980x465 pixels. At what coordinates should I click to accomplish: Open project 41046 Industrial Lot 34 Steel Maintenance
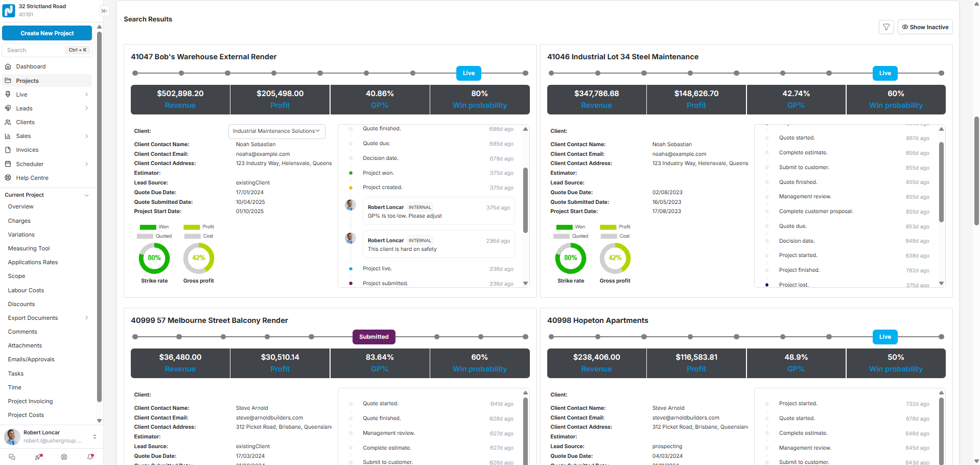(622, 57)
